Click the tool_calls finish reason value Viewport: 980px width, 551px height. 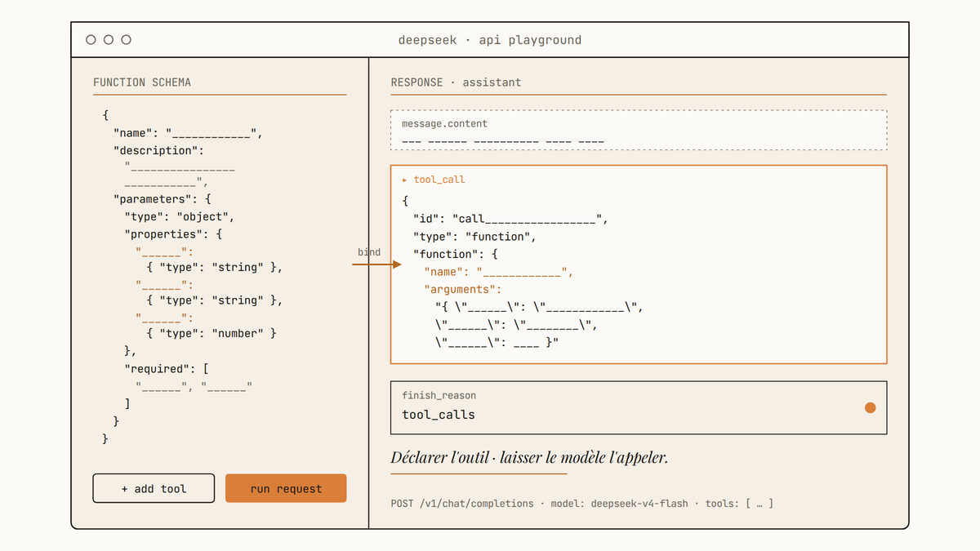439,415
